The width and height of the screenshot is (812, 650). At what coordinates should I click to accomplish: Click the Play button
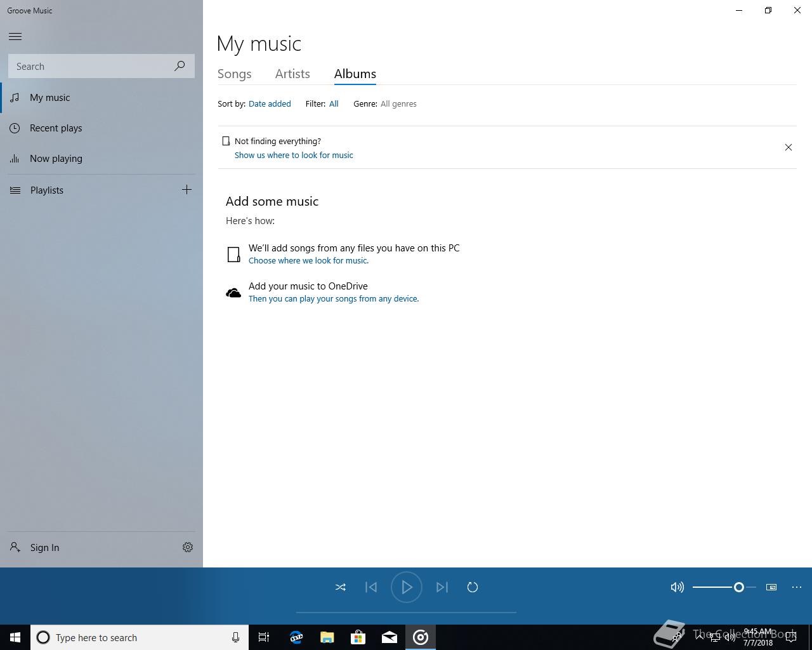click(x=407, y=587)
